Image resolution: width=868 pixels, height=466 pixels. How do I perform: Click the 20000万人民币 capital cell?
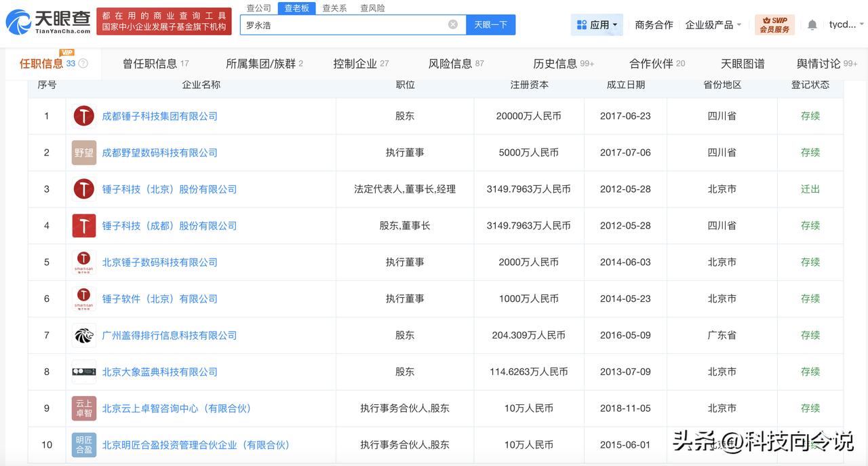[529, 116]
